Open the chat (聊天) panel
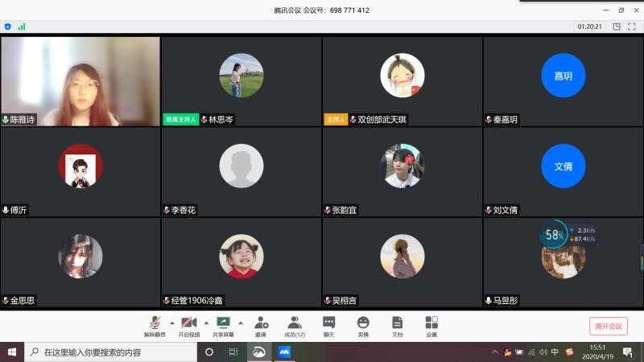 [x=328, y=325]
